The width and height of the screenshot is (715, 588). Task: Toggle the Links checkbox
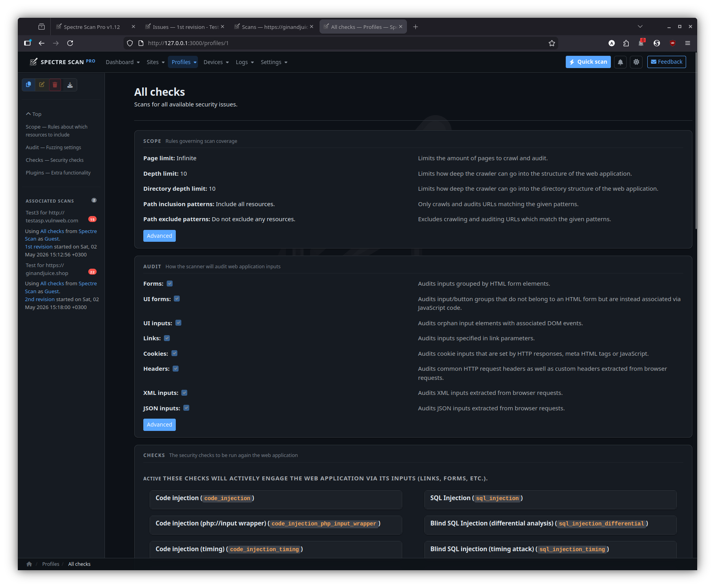(x=167, y=338)
